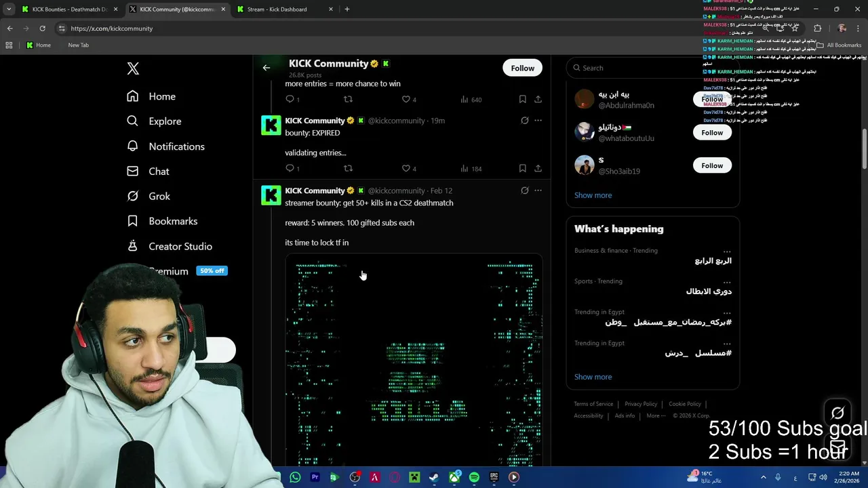This screenshot has width=868, height=488.
Task: View analytics showing 640 views
Action: [x=471, y=99]
